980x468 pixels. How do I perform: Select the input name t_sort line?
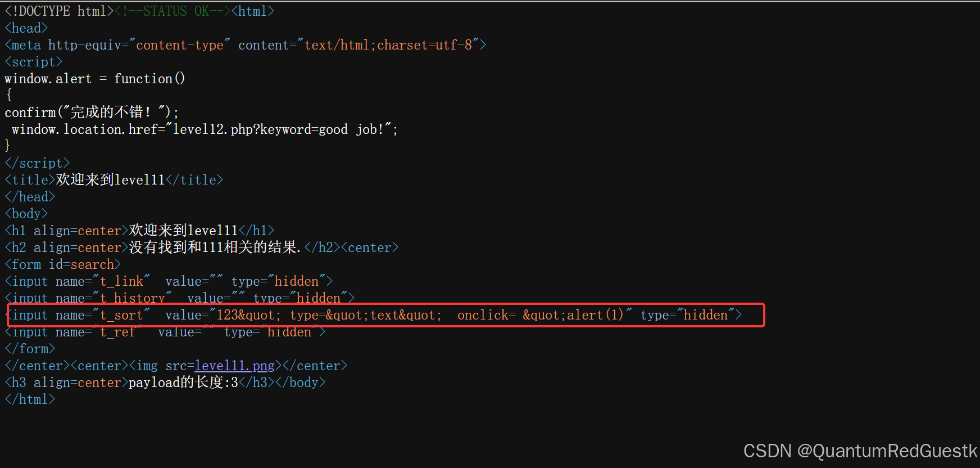(x=375, y=315)
